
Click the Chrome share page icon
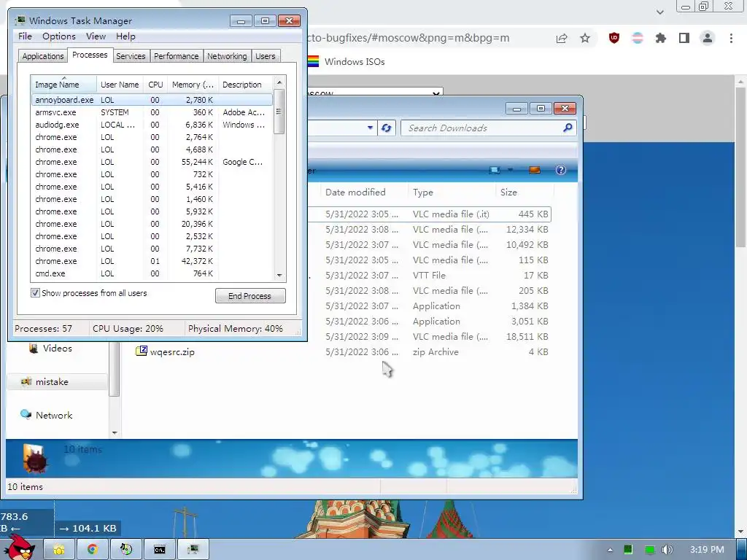point(562,38)
